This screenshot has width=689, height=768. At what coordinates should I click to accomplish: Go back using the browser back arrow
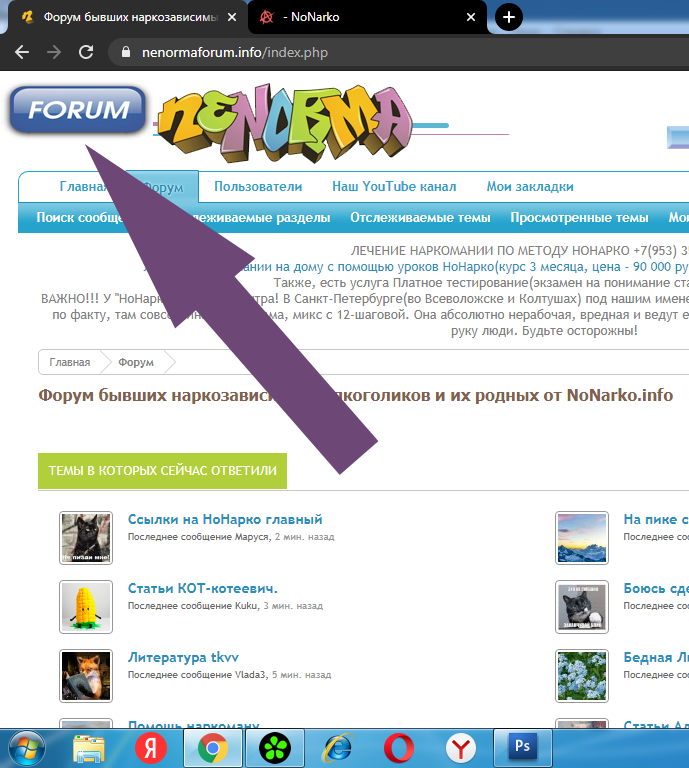click(22, 52)
